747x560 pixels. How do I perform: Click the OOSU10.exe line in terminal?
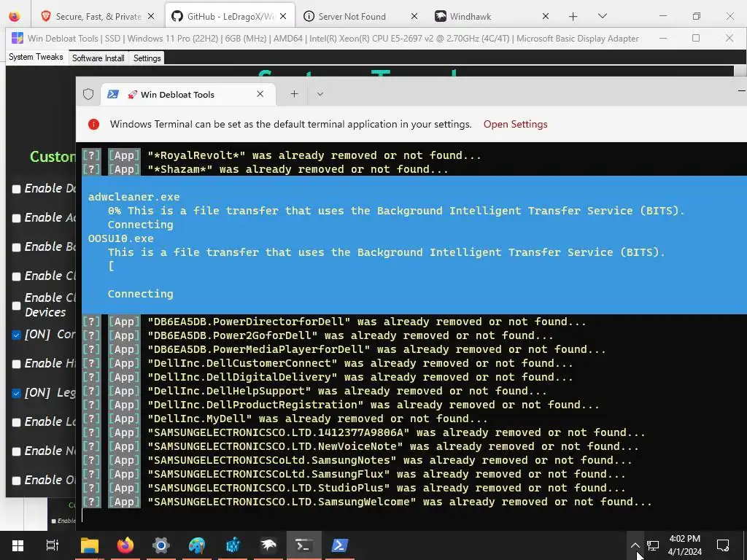coord(120,238)
